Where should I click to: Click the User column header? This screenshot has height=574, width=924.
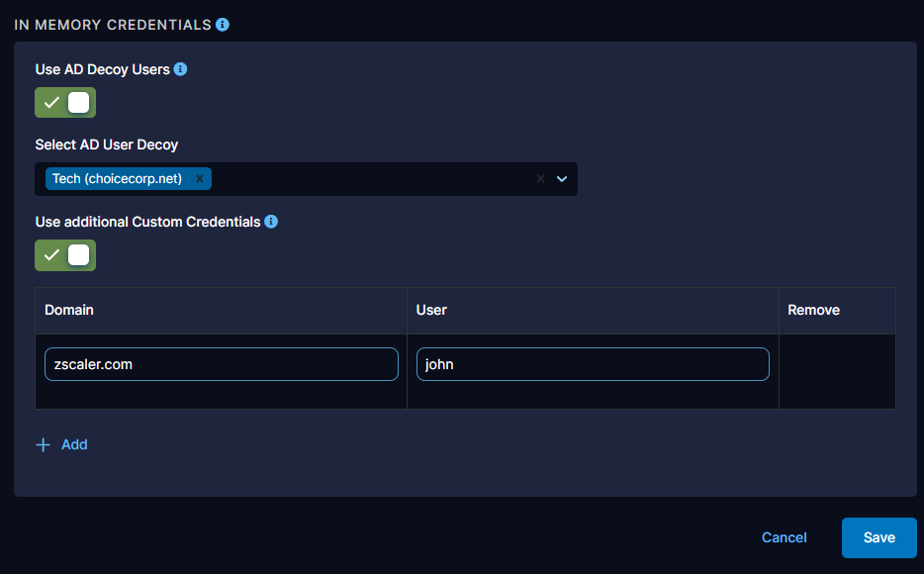tap(431, 310)
